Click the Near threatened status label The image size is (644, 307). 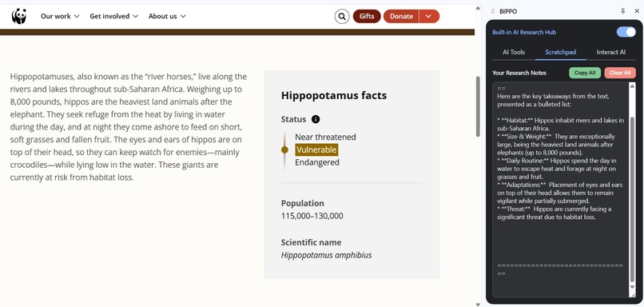pos(325,137)
